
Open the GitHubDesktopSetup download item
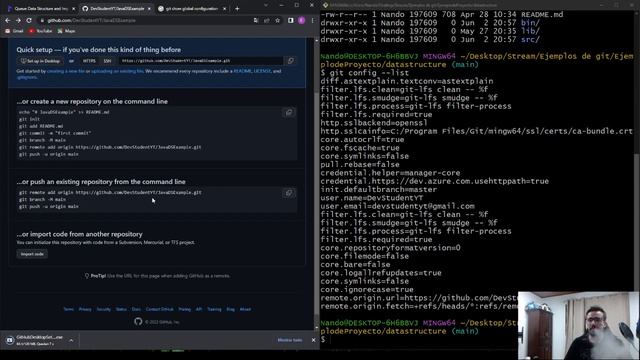35,340
